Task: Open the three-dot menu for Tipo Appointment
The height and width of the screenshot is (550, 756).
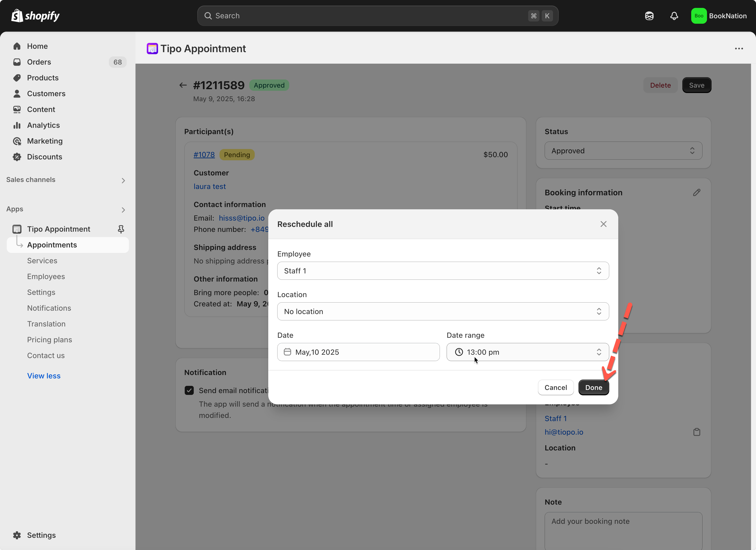Action: pyautogui.click(x=739, y=49)
